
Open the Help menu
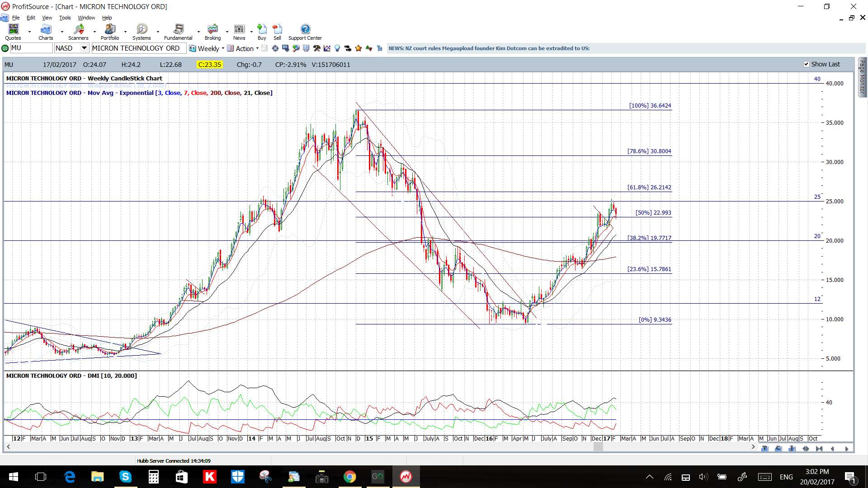coord(107,18)
